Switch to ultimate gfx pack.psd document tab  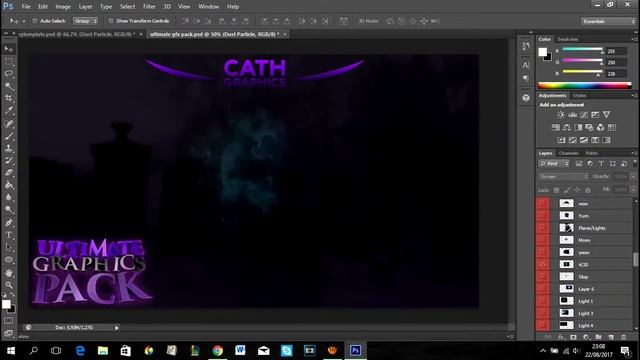point(214,34)
